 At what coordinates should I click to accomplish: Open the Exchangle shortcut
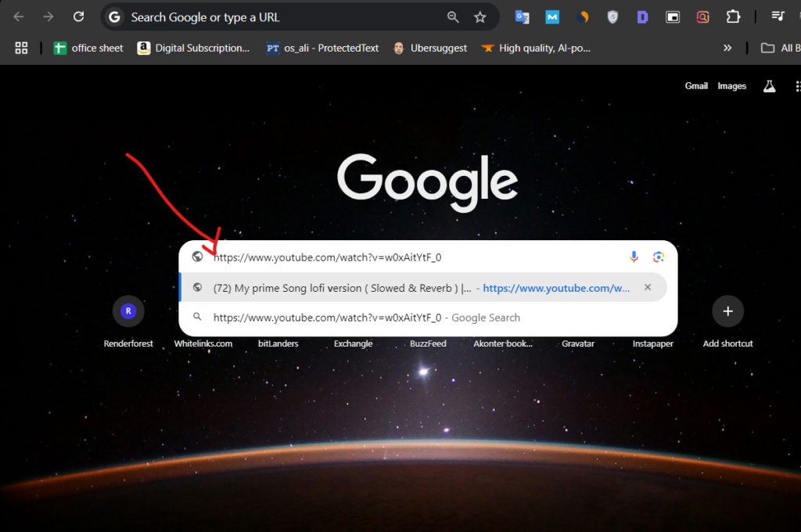coord(353,343)
